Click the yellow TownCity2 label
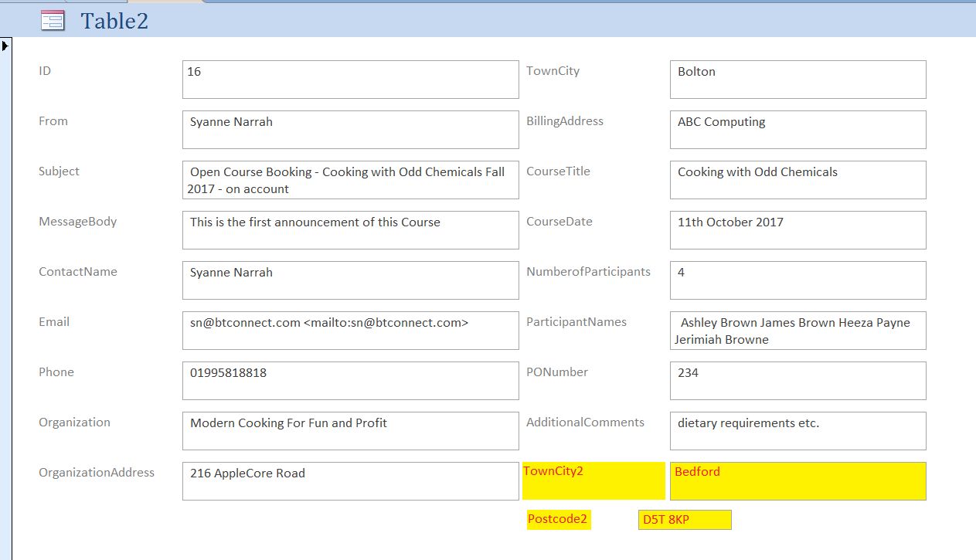 593,480
